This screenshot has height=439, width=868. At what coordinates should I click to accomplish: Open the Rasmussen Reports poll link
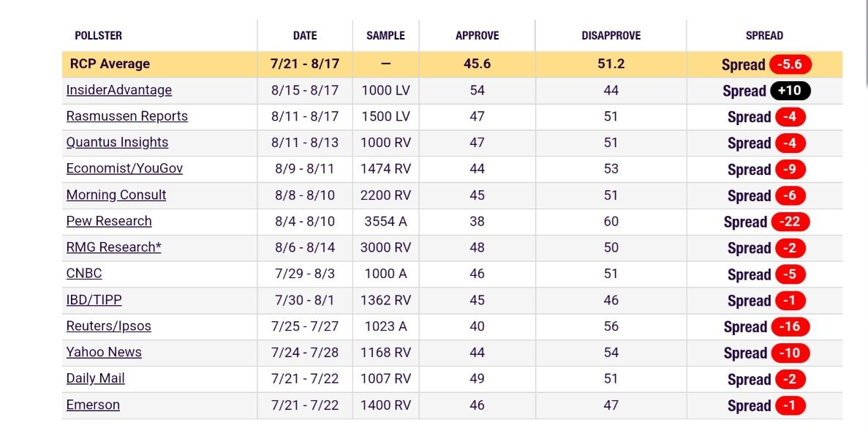(127, 116)
